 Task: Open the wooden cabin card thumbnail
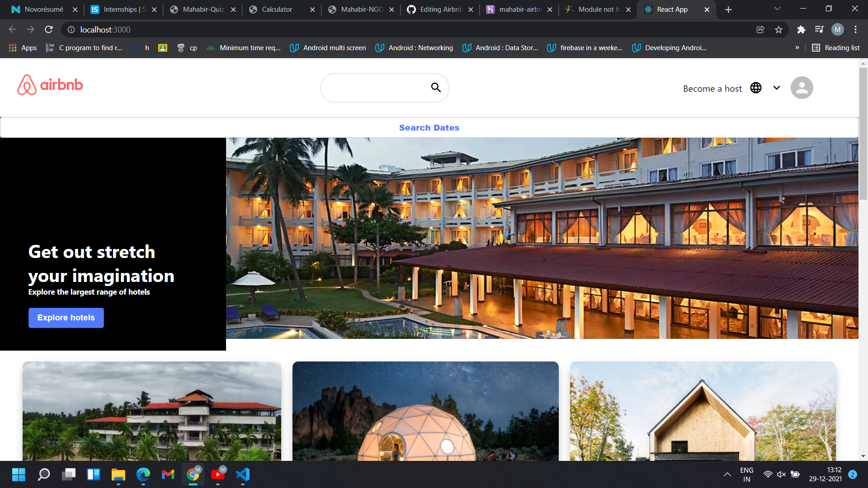click(x=703, y=411)
